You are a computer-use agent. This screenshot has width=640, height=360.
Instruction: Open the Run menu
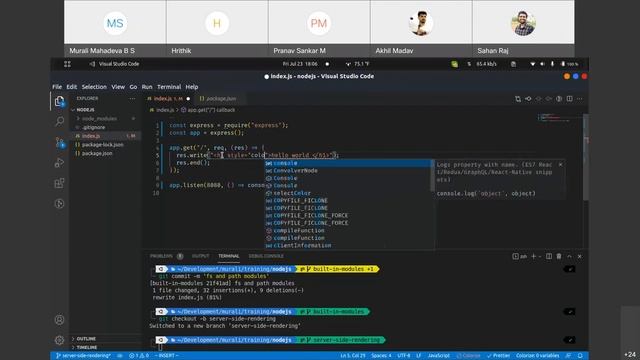point(147,87)
